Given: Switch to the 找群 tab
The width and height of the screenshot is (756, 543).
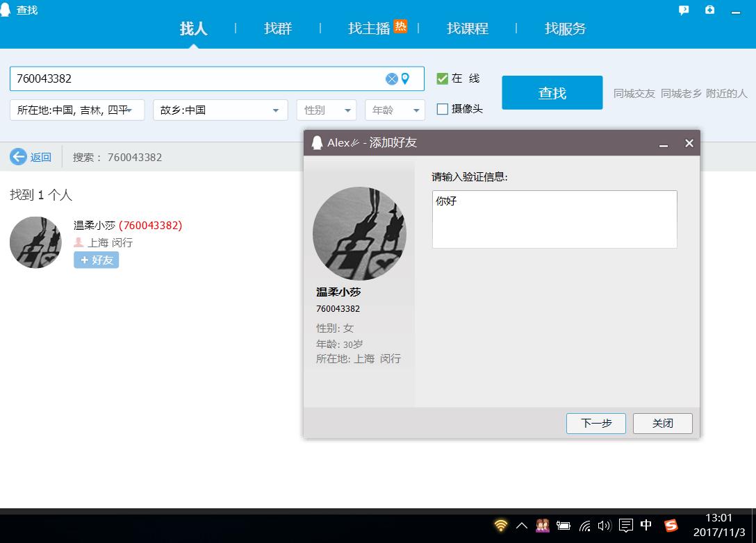Looking at the screenshot, I should (278, 28).
